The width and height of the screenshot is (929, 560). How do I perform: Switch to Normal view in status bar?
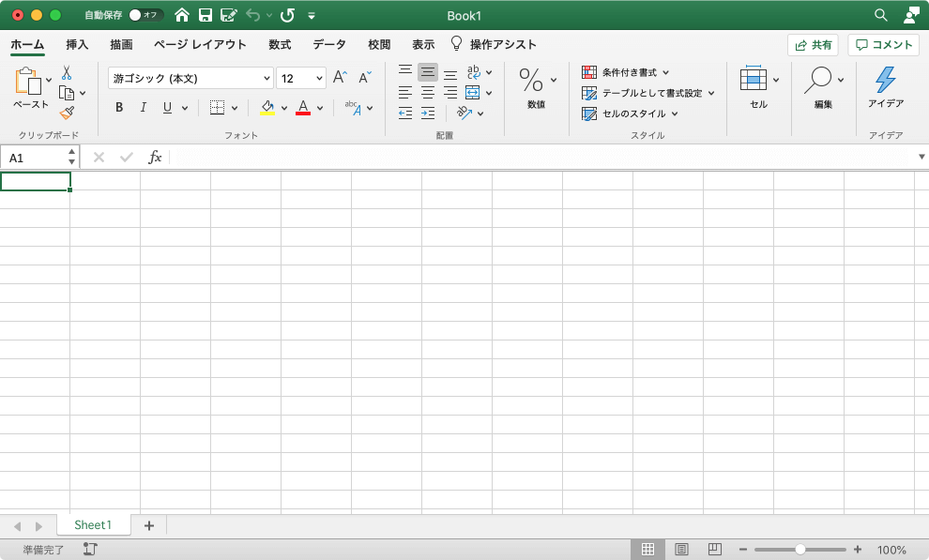[648, 550]
